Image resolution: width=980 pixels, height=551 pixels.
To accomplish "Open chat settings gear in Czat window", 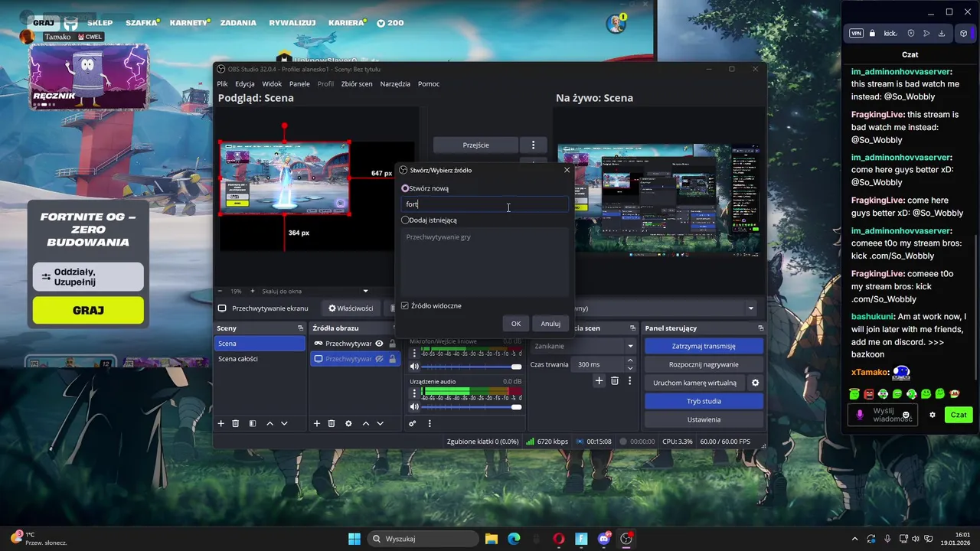I will coord(932,415).
